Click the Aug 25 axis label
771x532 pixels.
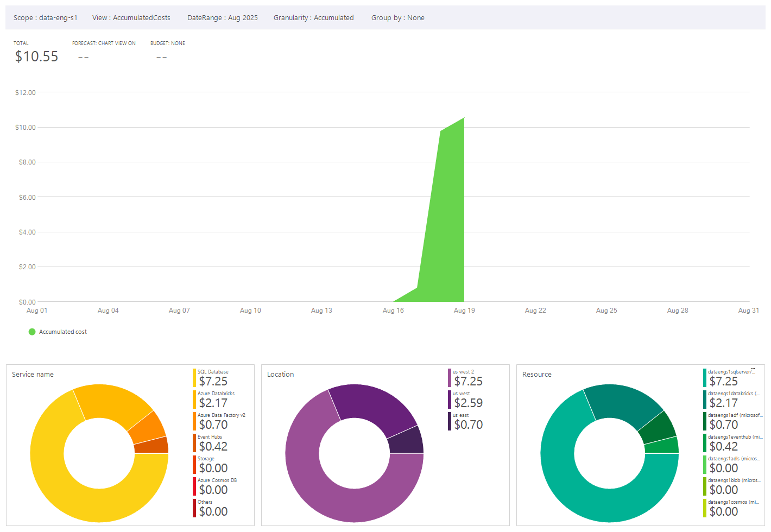[x=606, y=311]
